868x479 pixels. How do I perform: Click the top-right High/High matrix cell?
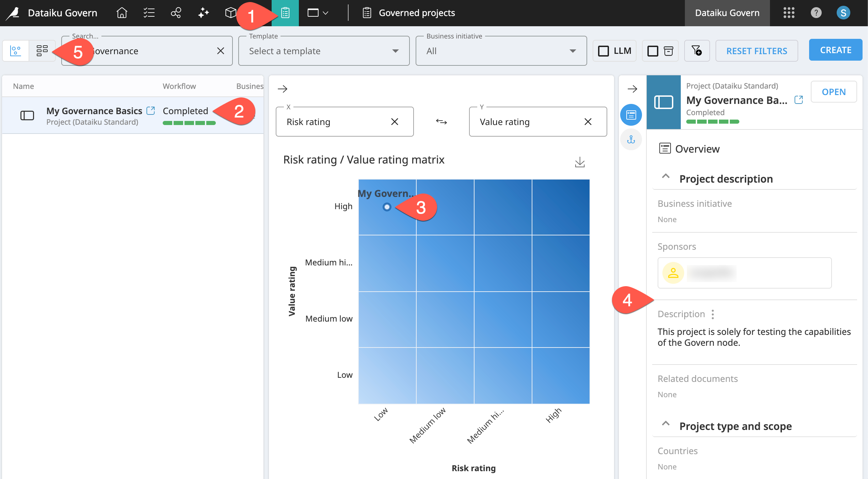click(561, 207)
